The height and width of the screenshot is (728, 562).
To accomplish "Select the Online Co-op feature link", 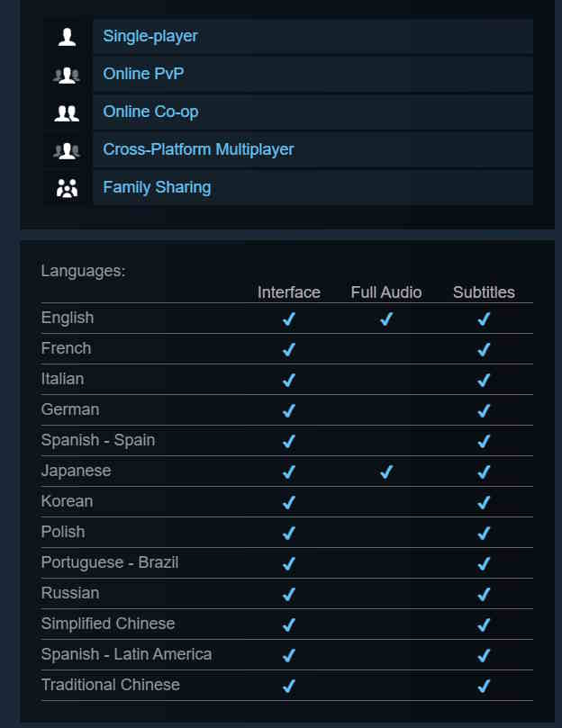I will [150, 112].
